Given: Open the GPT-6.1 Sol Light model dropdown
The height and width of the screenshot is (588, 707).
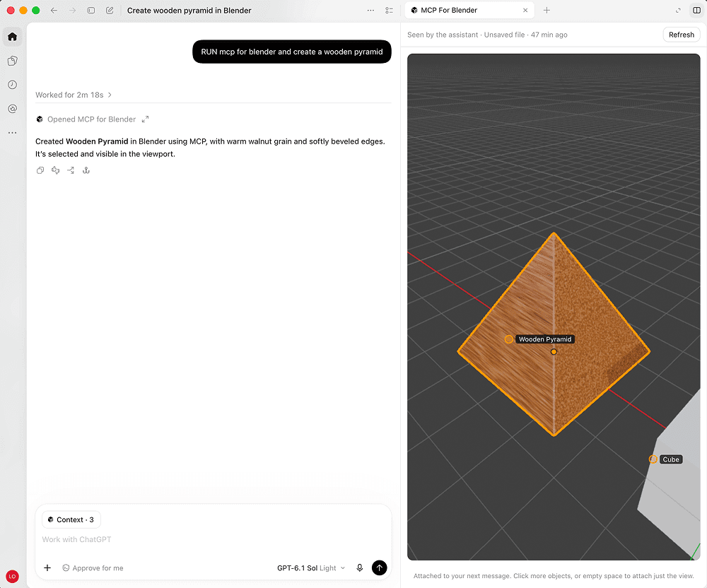Looking at the screenshot, I should (311, 568).
